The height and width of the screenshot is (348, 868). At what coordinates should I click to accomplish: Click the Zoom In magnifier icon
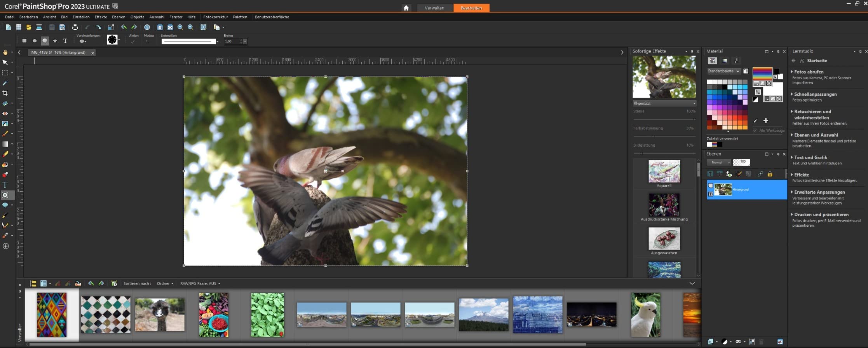[x=190, y=27]
